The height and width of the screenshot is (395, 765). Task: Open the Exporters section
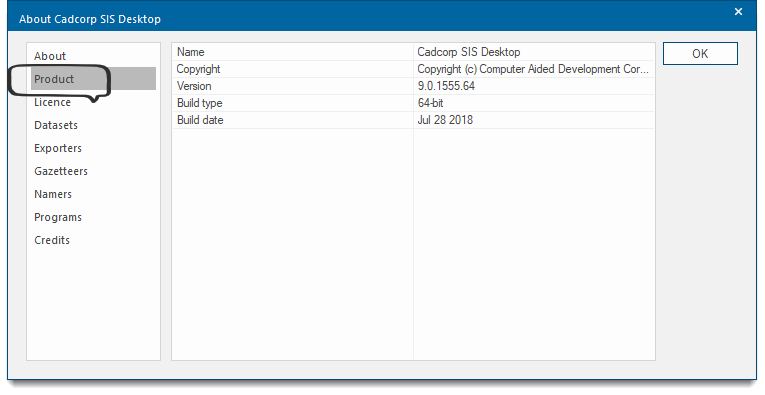[58, 148]
